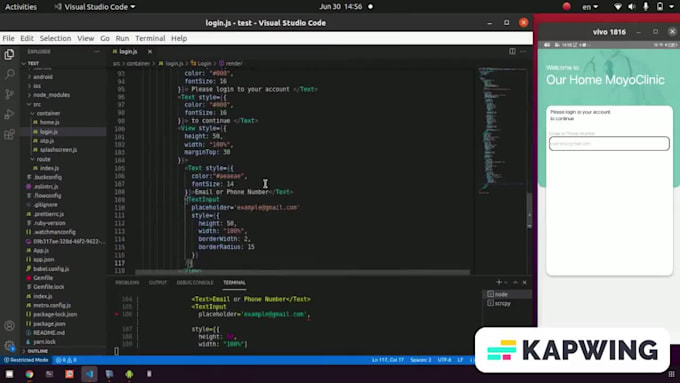Create a new terminal with plus icon
The image size is (680, 383).
point(499,282)
